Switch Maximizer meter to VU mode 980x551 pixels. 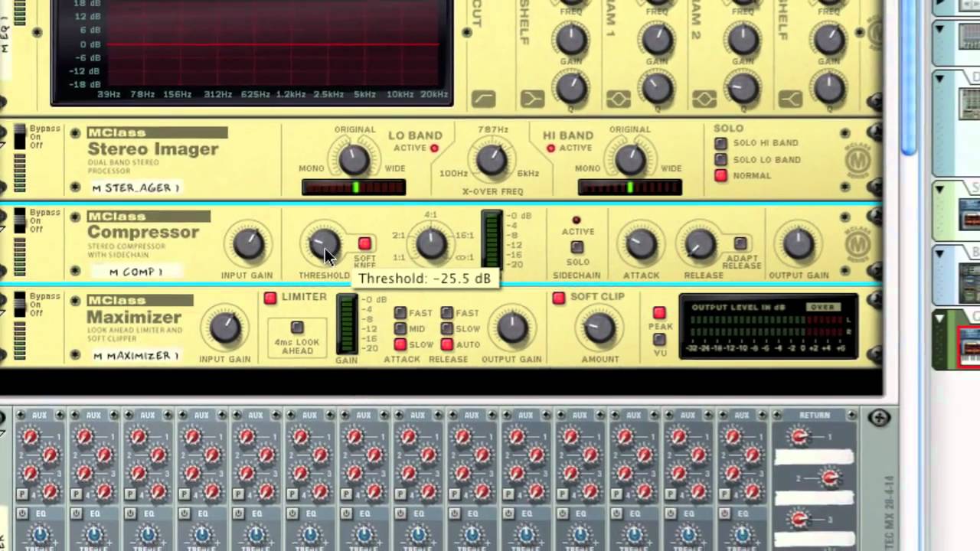[x=659, y=340]
